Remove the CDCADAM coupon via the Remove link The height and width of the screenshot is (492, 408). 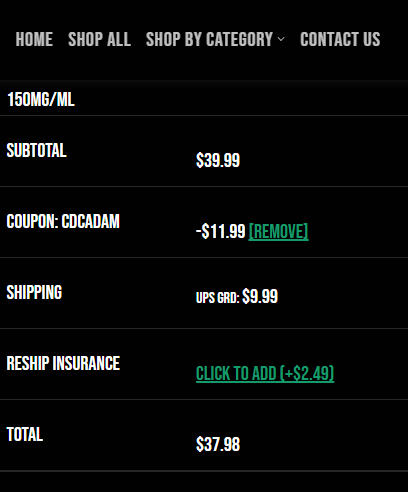point(278,231)
